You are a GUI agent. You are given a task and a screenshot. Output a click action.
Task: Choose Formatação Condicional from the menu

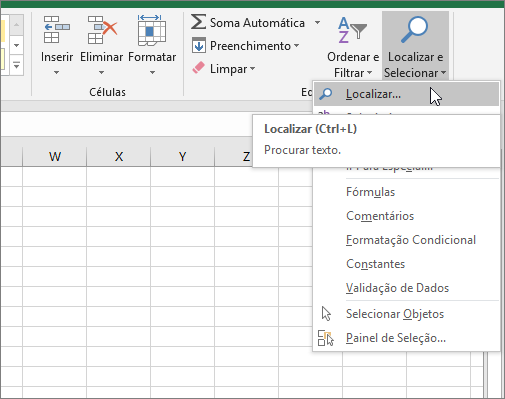coord(407,240)
